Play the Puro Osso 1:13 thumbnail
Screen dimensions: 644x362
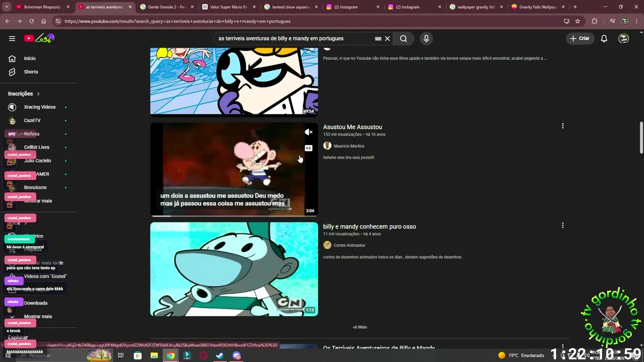click(234, 269)
